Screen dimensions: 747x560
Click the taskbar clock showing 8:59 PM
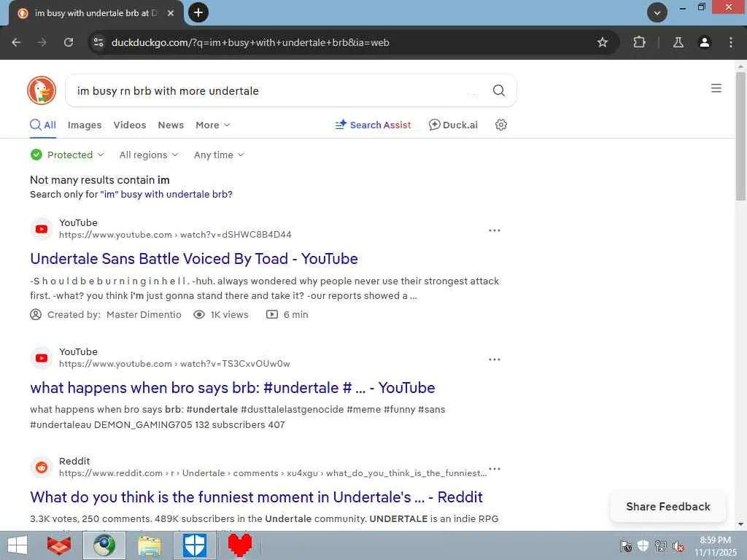coord(716,546)
